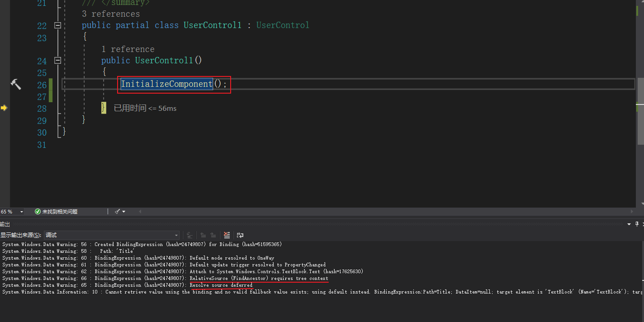This screenshot has height=322, width=644.
Task: Click the find message in code icon
Action: (x=190, y=235)
